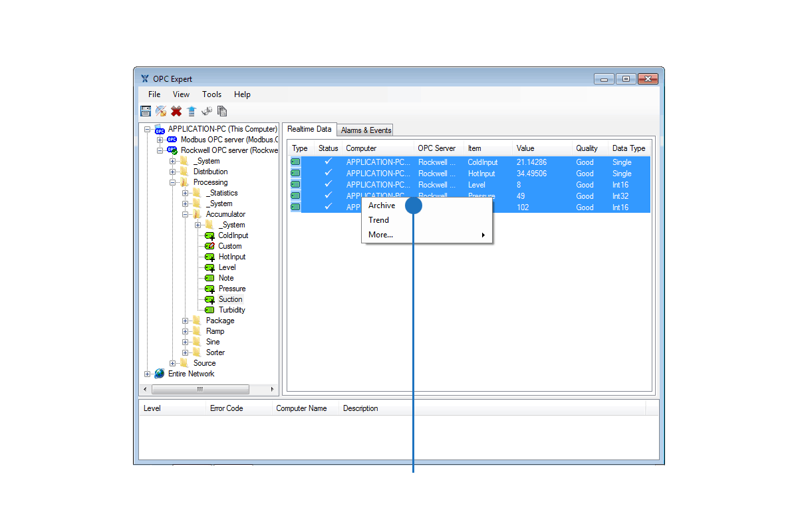Viewport: 798px width, 532px height.
Task: Sort by the Value column header
Action: tap(542, 148)
